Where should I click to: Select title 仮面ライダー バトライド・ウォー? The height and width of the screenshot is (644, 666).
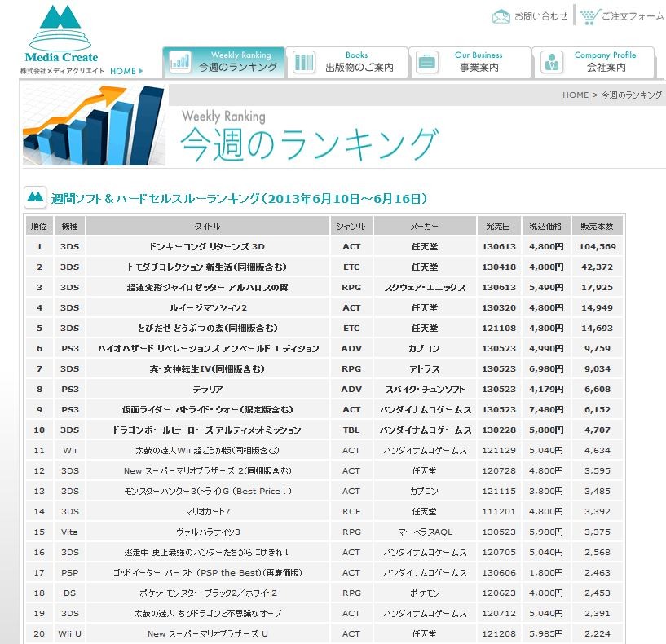point(207,409)
